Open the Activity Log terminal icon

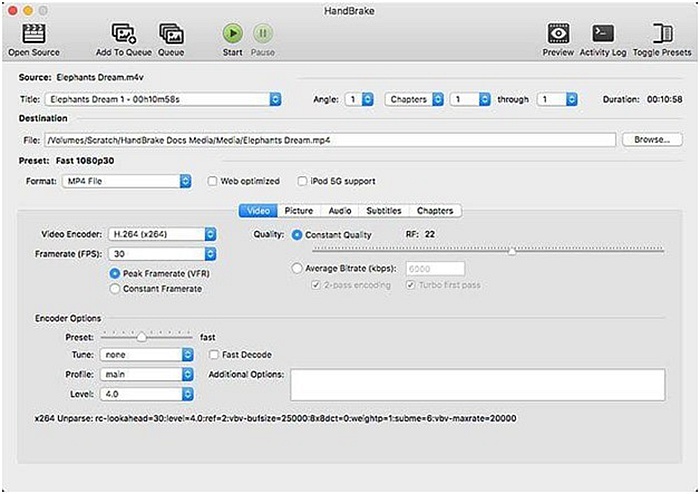(x=603, y=34)
